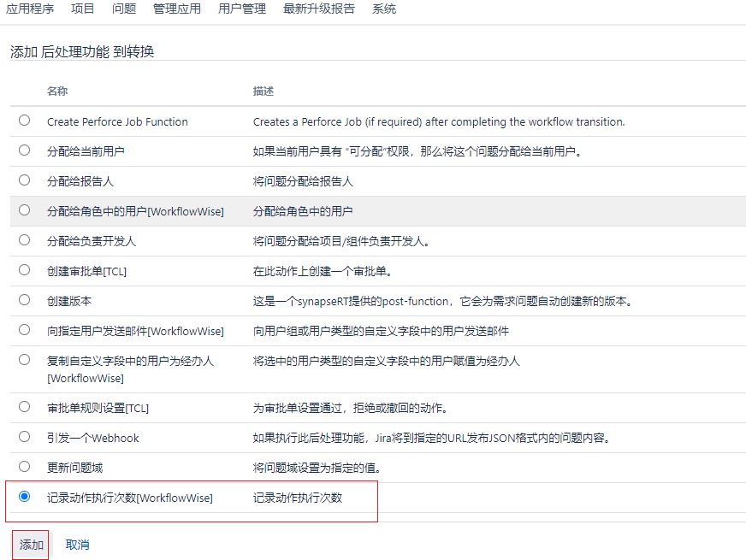The width and height of the screenshot is (746, 560).
Task: Select the 记录动作执行次数[WorkflowWise] radio button
Action: (x=24, y=497)
